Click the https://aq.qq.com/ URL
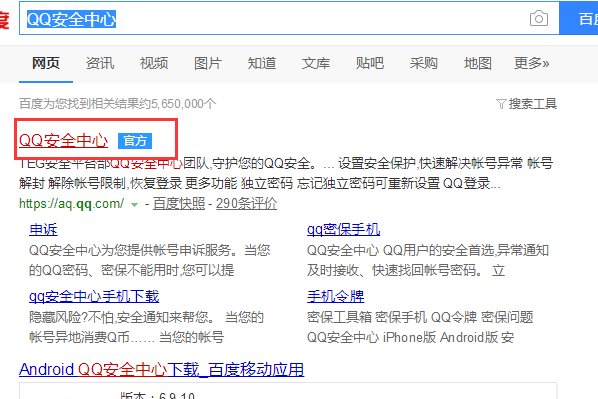This screenshot has height=399, width=598. coord(71,204)
